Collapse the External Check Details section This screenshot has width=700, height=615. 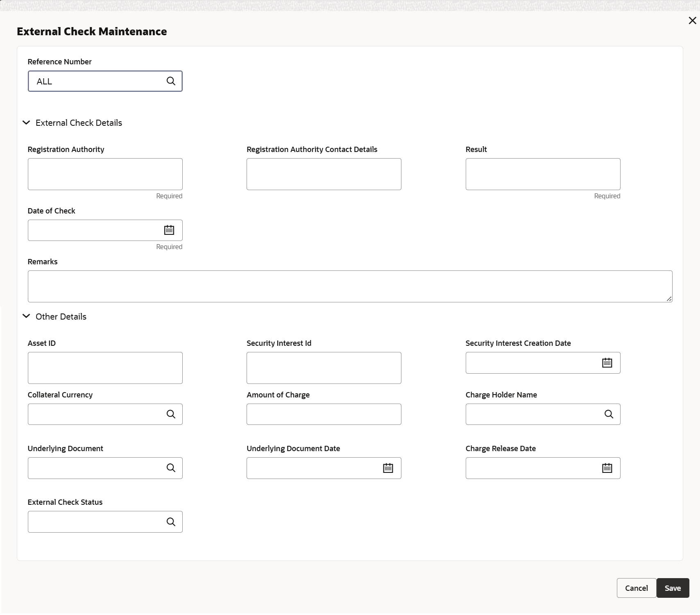[26, 123]
